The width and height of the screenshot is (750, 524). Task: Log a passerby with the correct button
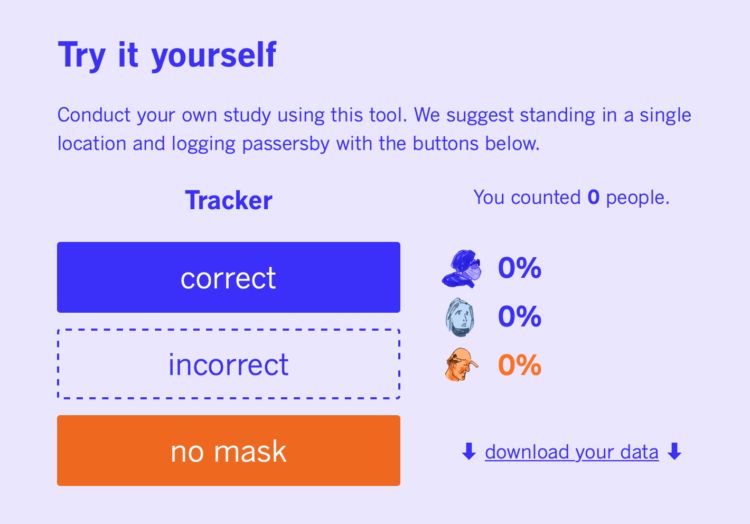click(x=229, y=277)
